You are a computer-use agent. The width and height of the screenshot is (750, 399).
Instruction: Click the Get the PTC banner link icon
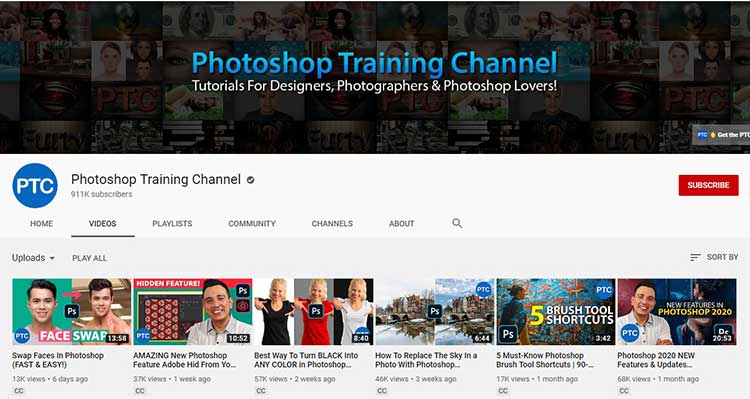click(702, 135)
